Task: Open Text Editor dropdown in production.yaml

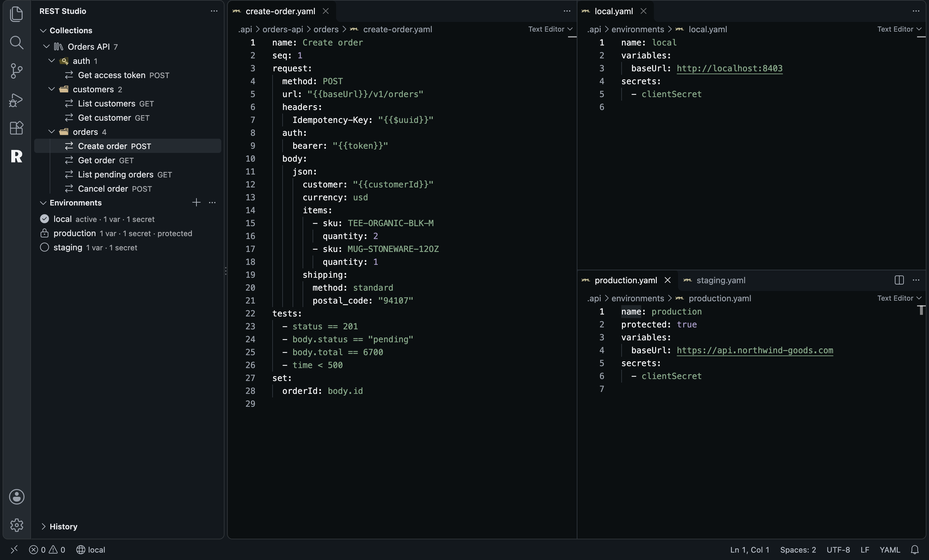Action: coord(899,298)
